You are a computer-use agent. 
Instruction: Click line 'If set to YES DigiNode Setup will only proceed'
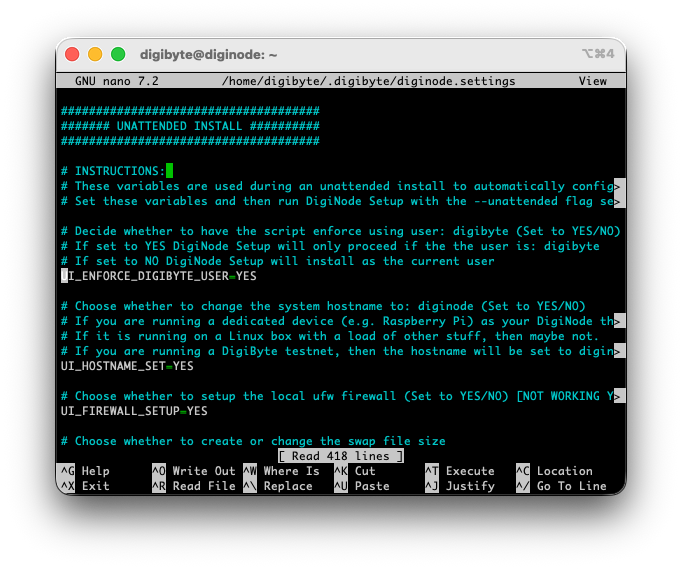[x=330, y=246]
